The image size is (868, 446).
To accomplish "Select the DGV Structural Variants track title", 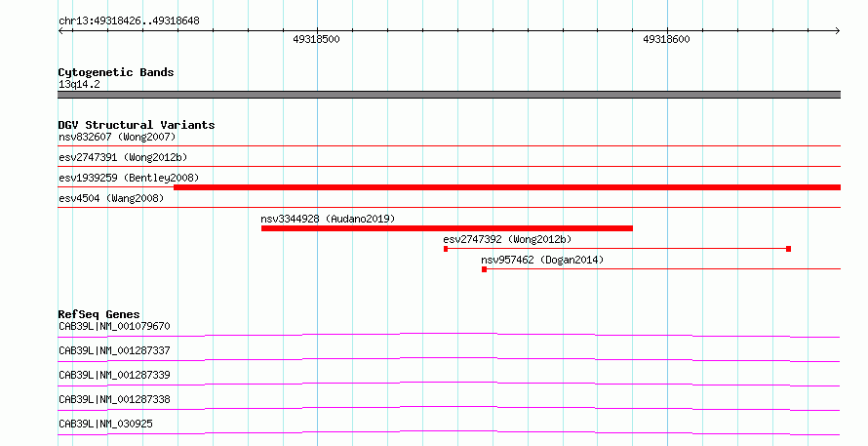I will [137, 125].
